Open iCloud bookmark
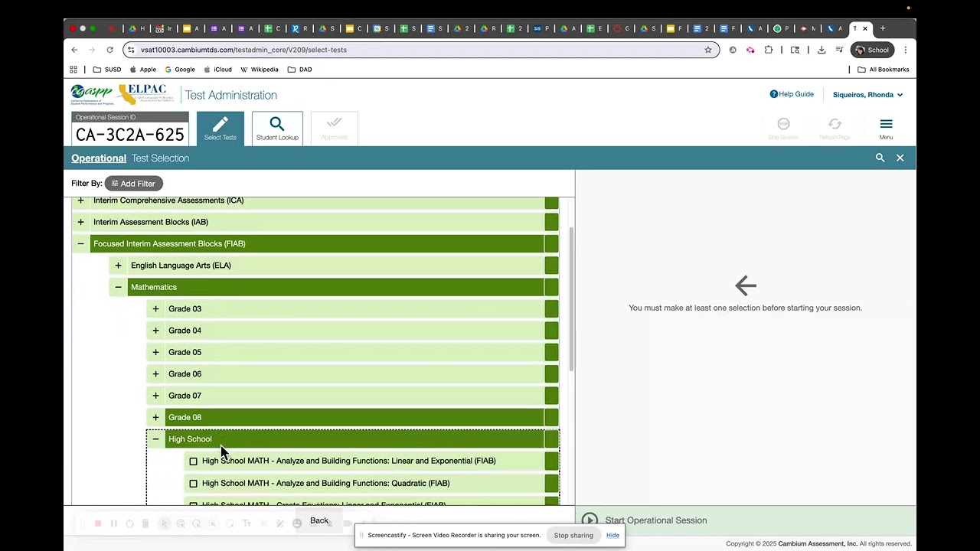This screenshot has width=980, height=551. pyautogui.click(x=217, y=69)
